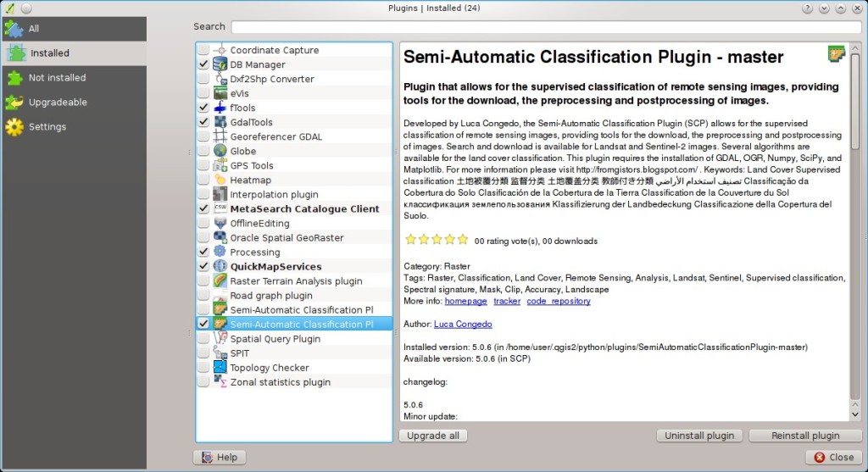868x472 pixels.
Task: Disable the fTools plugin checkbox
Action: [x=203, y=108]
